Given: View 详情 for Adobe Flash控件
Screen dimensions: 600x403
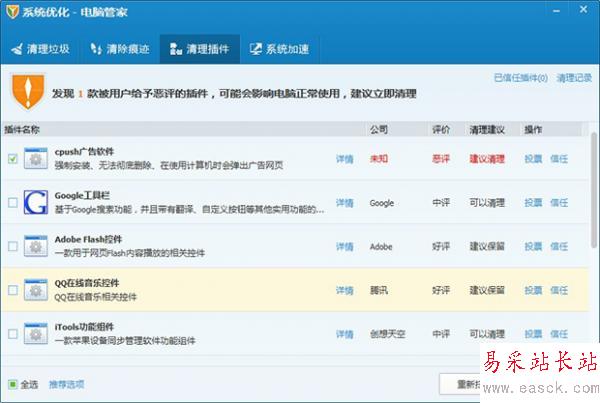Looking at the screenshot, I should pyautogui.click(x=344, y=246).
